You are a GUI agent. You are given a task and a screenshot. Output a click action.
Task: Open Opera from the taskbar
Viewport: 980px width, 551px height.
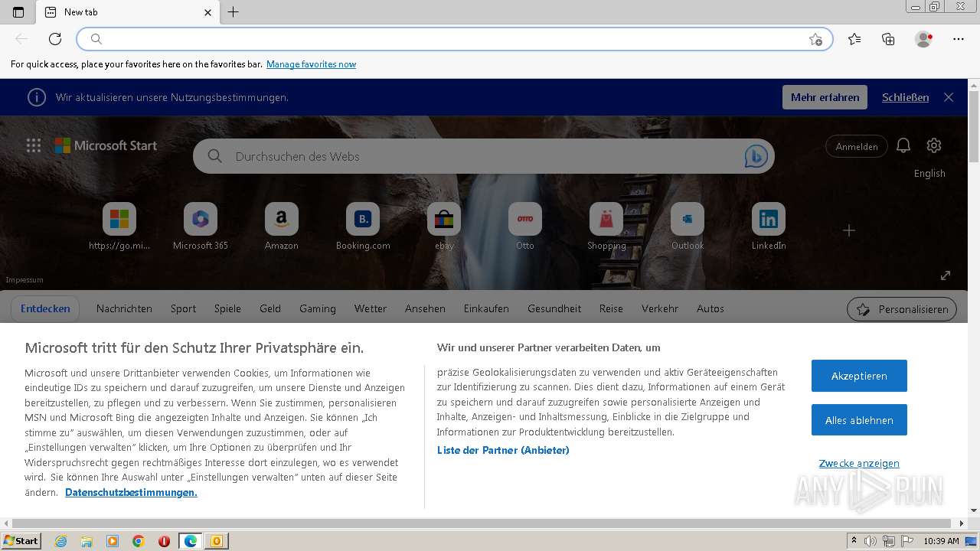(x=164, y=541)
